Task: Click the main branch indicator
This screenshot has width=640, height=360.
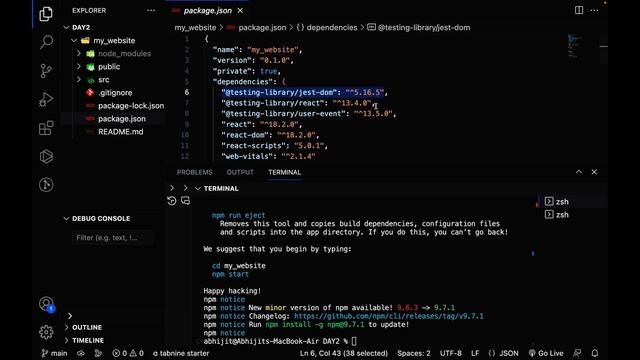Action: click(x=54, y=353)
